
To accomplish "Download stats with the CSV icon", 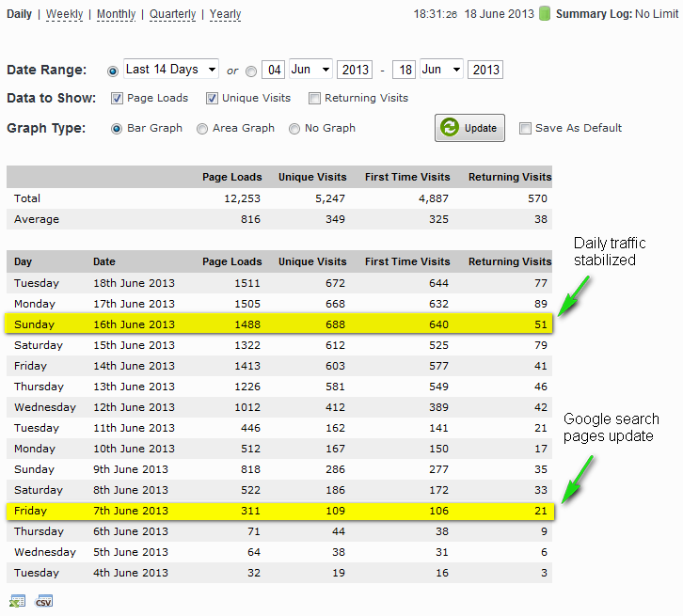I will pos(44,601).
